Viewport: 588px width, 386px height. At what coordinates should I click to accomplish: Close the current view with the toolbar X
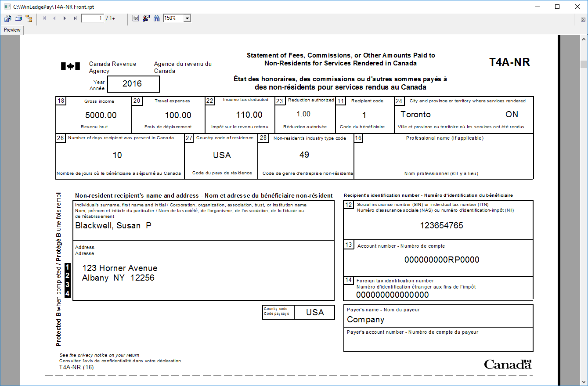(x=583, y=20)
